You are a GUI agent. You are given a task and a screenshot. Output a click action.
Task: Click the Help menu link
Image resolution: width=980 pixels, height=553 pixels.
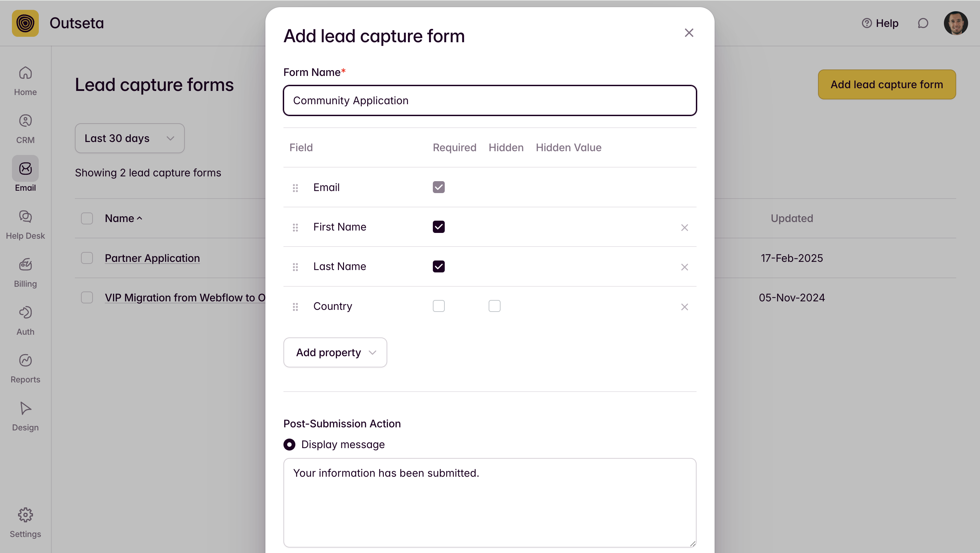pyautogui.click(x=880, y=23)
